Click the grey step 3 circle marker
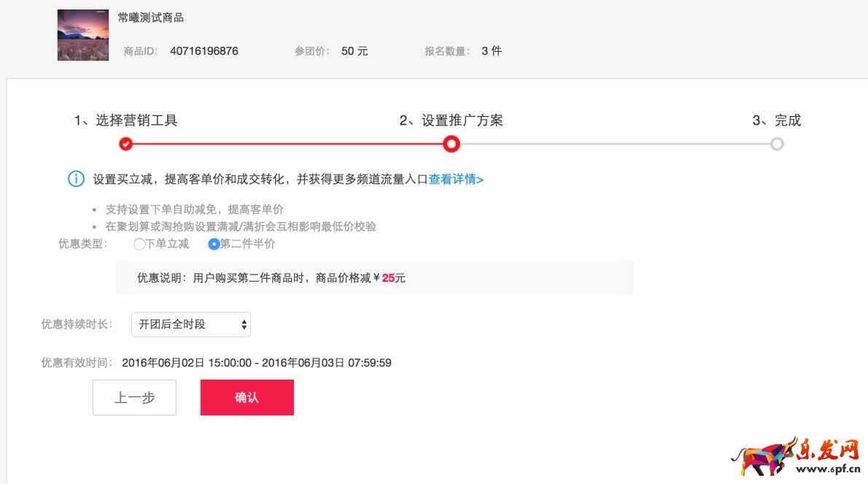This screenshot has height=484, width=868. 777,144
